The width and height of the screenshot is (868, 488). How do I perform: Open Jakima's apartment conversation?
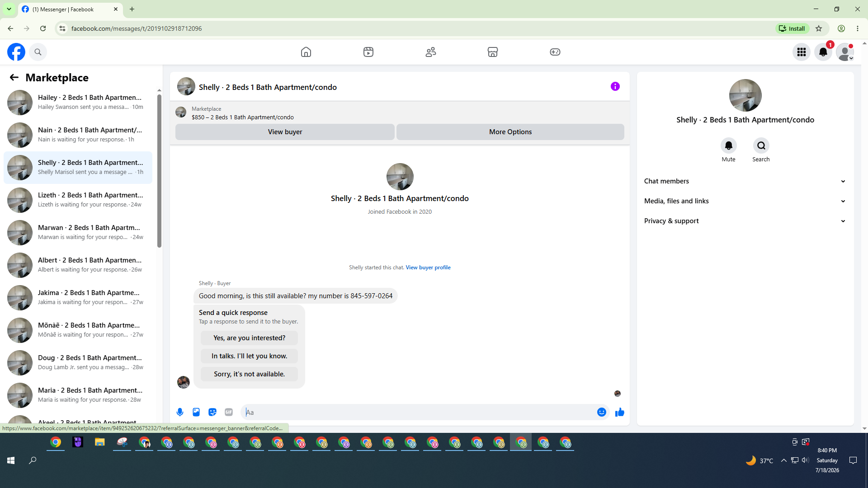point(78,298)
